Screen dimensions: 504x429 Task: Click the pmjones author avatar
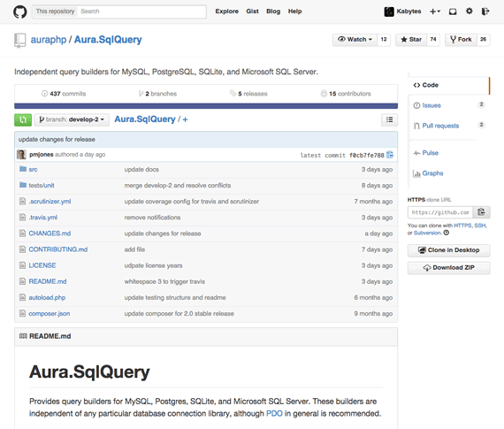click(21, 155)
